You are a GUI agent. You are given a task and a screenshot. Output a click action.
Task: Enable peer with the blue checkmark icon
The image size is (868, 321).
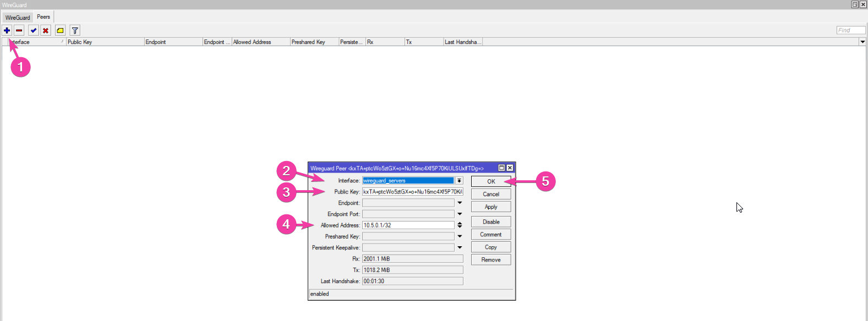[34, 30]
